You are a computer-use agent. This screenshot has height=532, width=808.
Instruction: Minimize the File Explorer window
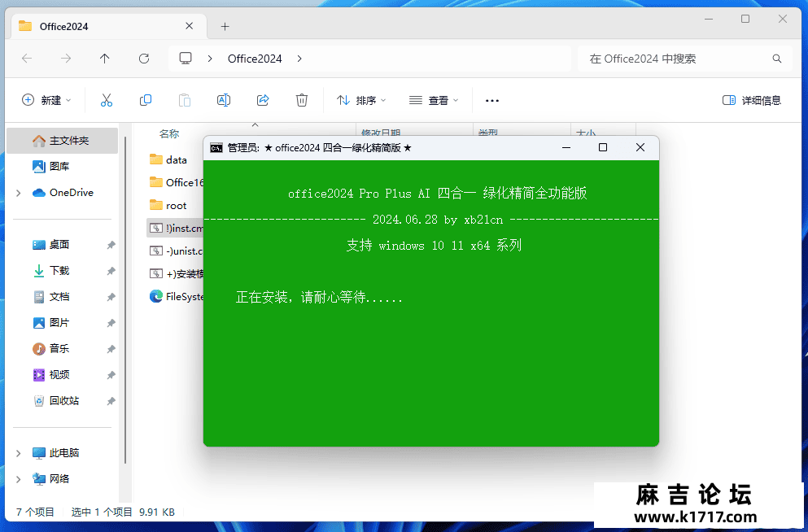coord(709,19)
